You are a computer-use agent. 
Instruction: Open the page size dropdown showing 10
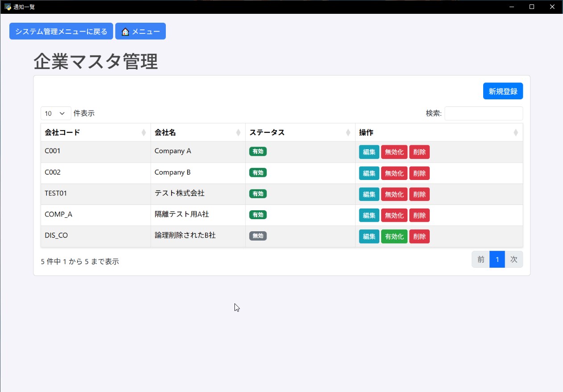[x=55, y=113]
